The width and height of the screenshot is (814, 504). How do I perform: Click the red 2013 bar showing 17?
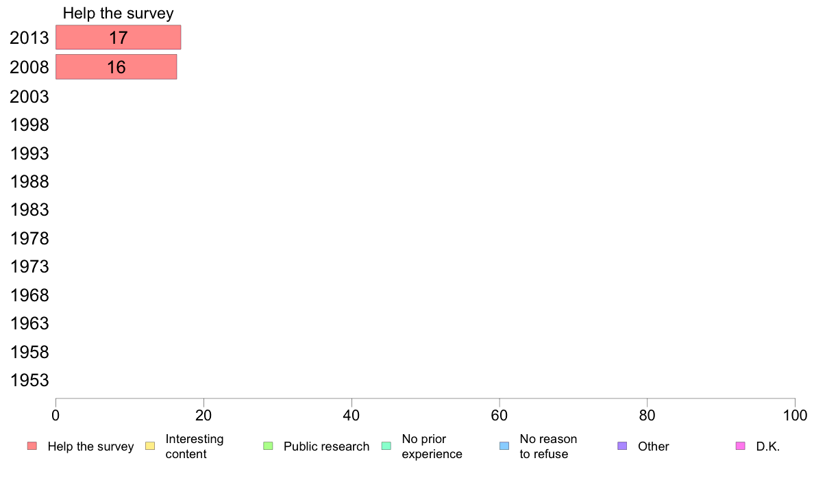pos(119,38)
